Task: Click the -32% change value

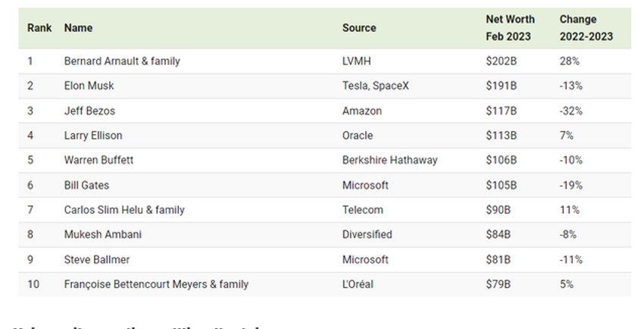Action: [x=571, y=111]
